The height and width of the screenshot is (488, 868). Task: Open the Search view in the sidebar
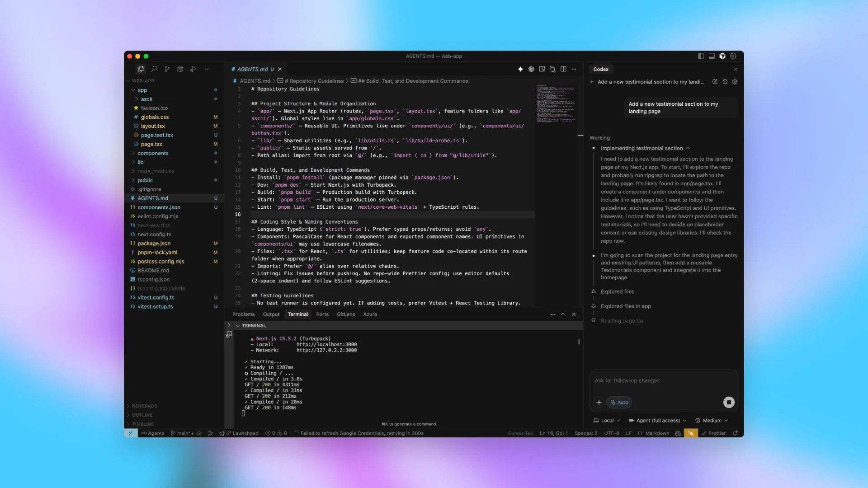[154, 69]
